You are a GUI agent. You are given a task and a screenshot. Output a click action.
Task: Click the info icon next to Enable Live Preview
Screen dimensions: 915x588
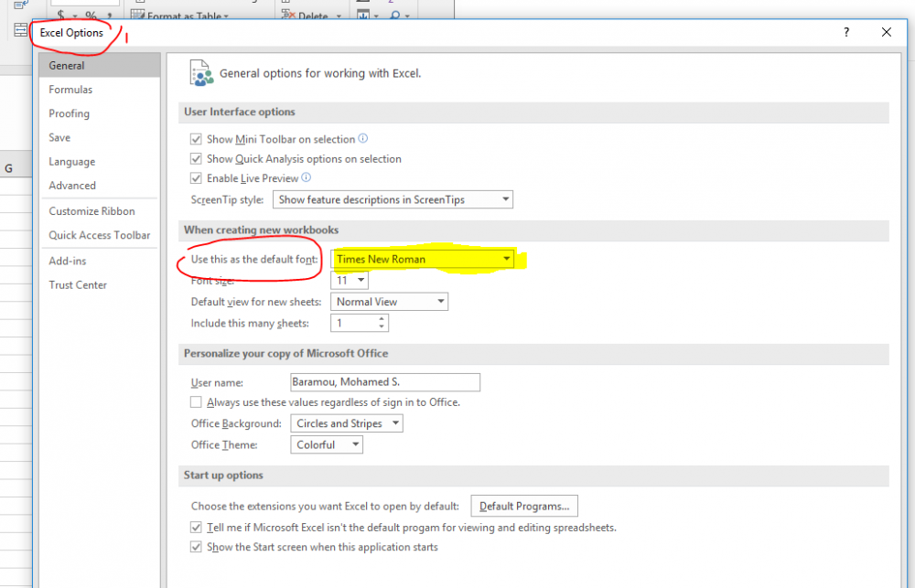[x=307, y=178]
